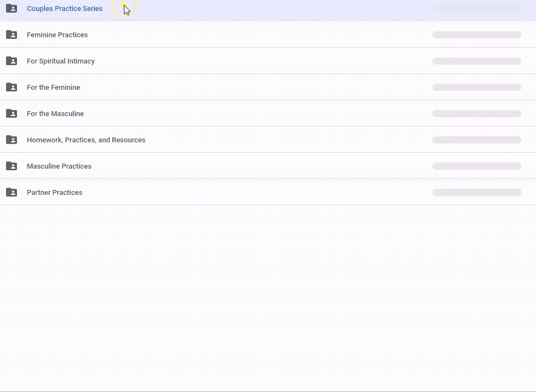Click the shared folder icon beside Partner Practices

pos(12,192)
